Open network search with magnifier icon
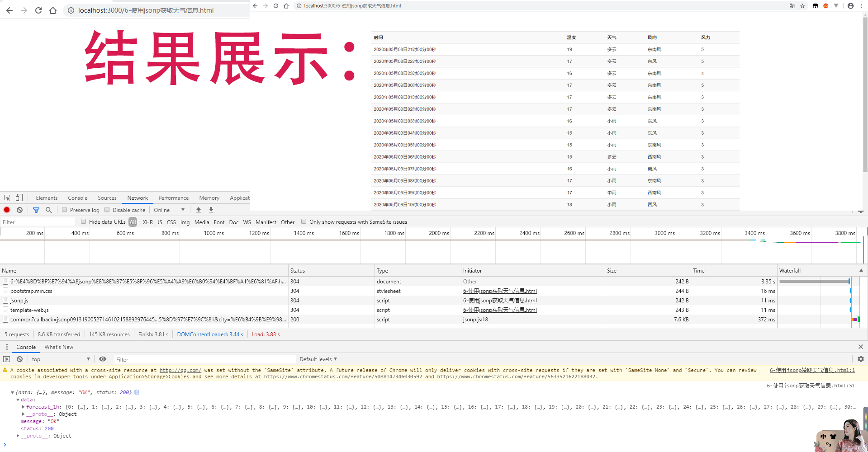 coord(48,210)
